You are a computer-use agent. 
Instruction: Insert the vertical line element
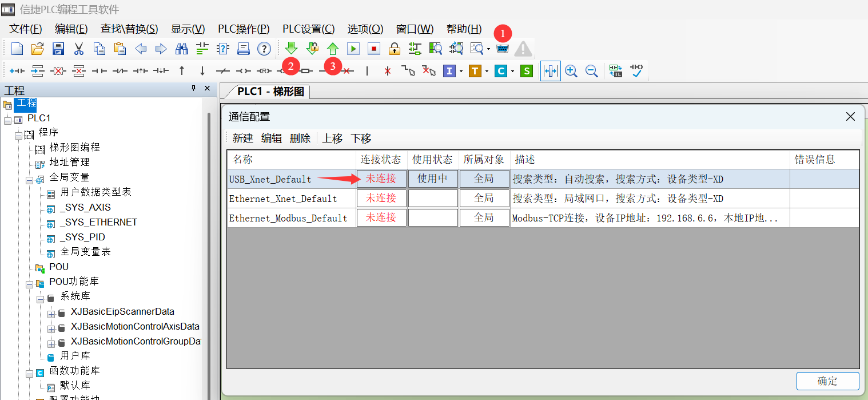tap(367, 71)
